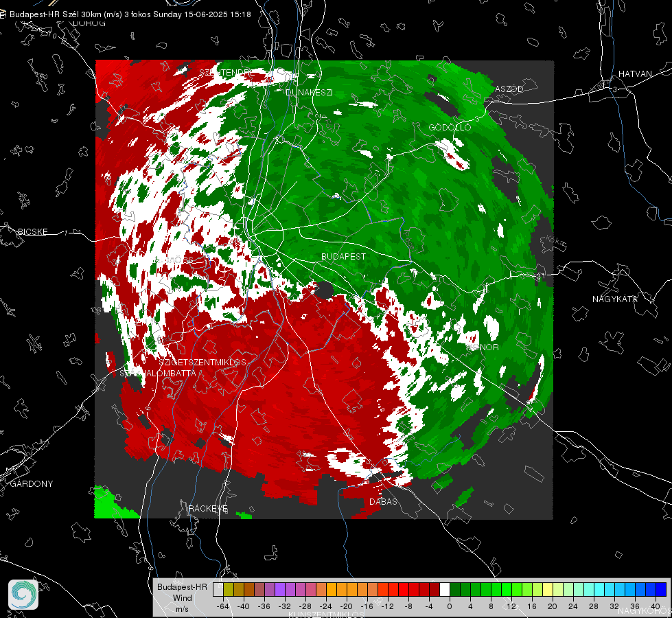This screenshot has height=618, width=672.
Task: Click the 28 value on the scale
Action: (x=594, y=606)
